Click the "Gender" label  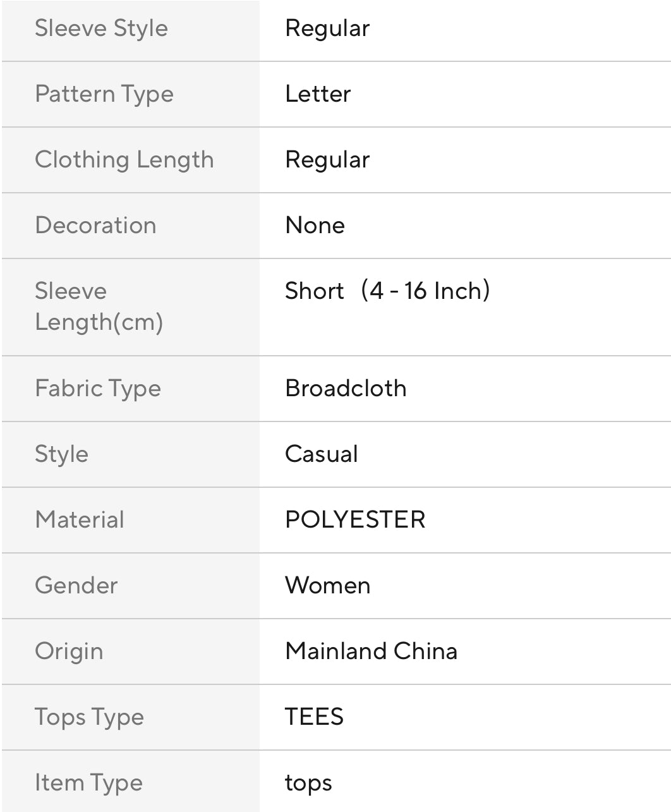(x=76, y=586)
